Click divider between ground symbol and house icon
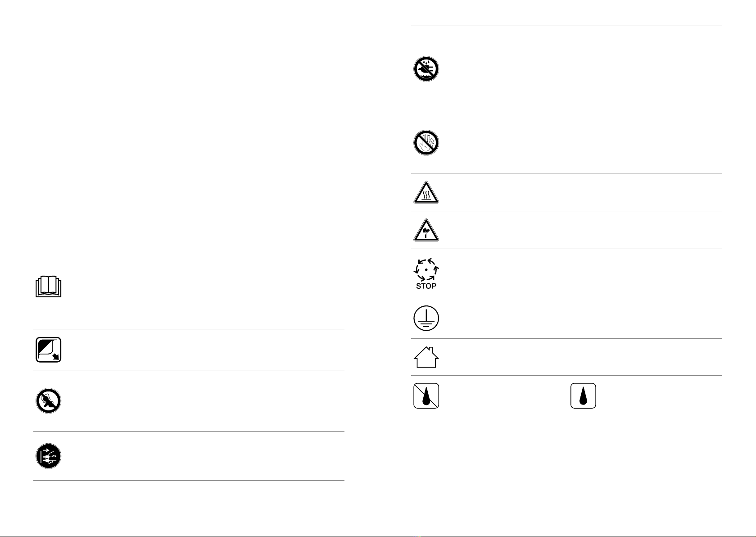The height and width of the screenshot is (537, 756). pyautogui.click(x=566, y=339)
